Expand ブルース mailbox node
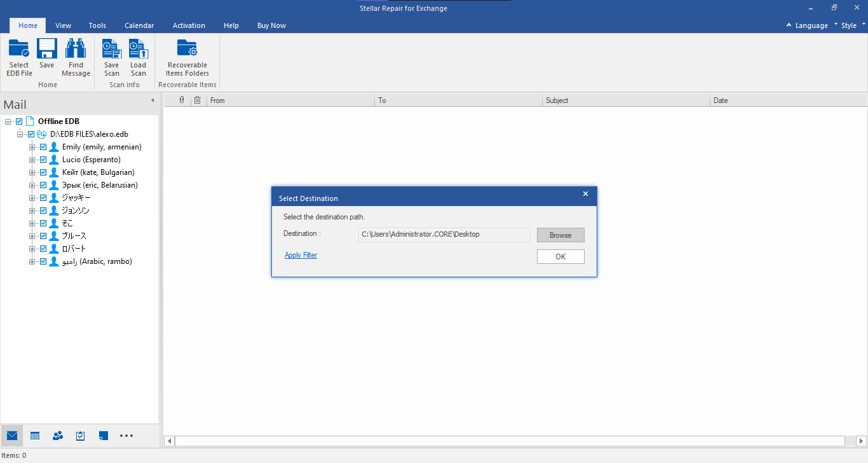 (x=32, y=236)
